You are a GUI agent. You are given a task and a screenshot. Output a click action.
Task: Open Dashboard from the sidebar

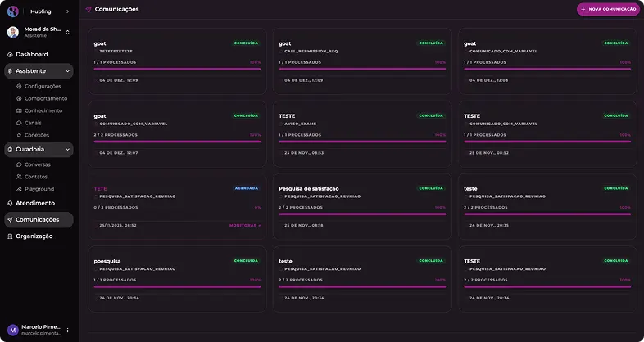pos(31,55)
